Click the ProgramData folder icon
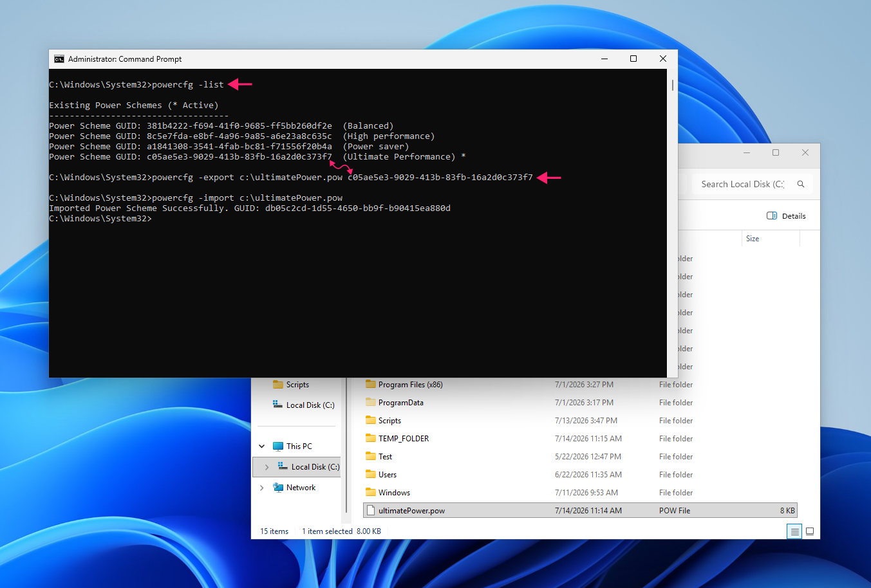Screen dimensions: 871x588 click(x=371, y=403)
